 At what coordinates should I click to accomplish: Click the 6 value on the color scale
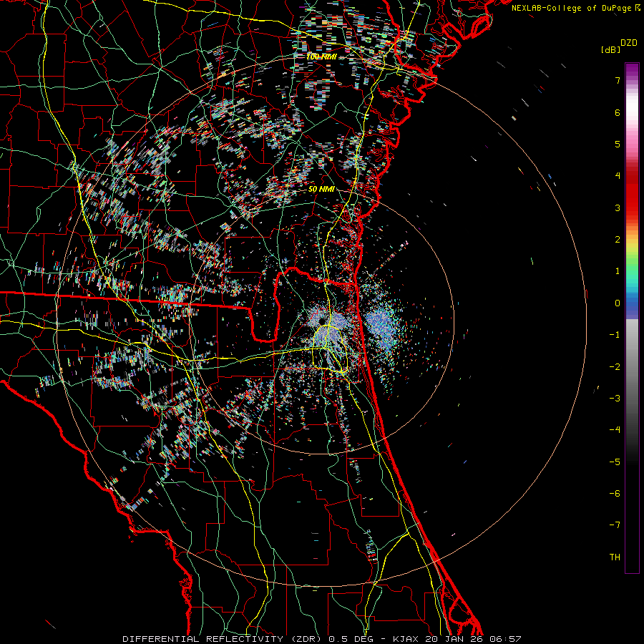point(618,112)
